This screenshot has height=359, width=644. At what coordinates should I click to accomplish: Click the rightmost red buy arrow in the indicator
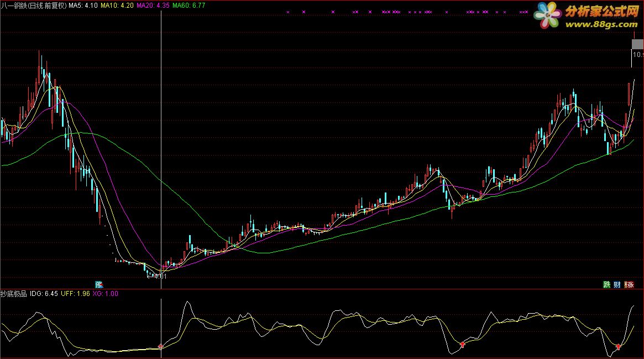[x=618, y=347]
